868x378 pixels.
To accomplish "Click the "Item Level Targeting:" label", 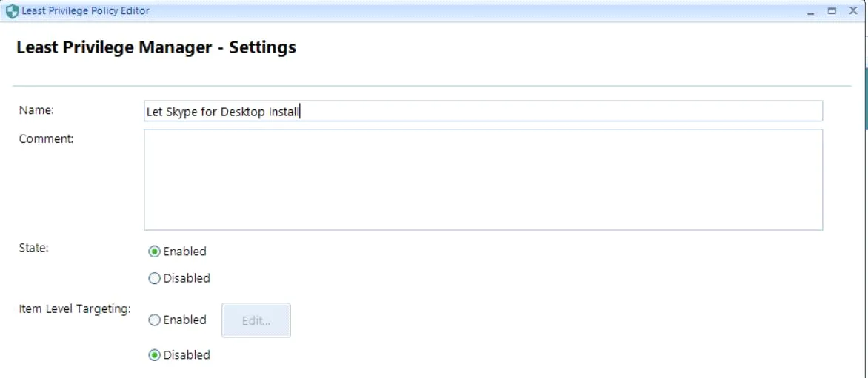I will tap(75, 308).
